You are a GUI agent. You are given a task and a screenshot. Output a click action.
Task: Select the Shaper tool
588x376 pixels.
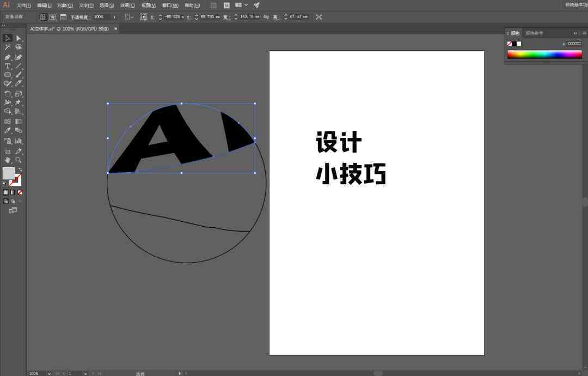pyautogui.click(x=7, y=84)
